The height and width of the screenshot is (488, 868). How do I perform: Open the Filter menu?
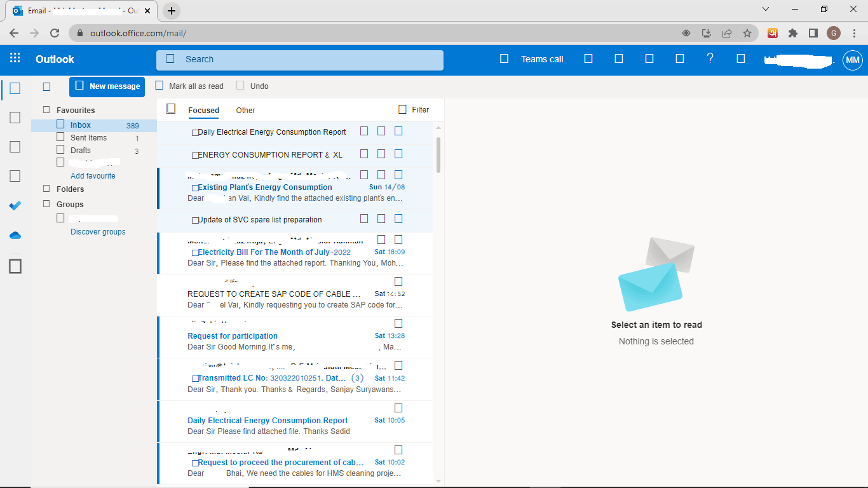[x=414, y=109]
